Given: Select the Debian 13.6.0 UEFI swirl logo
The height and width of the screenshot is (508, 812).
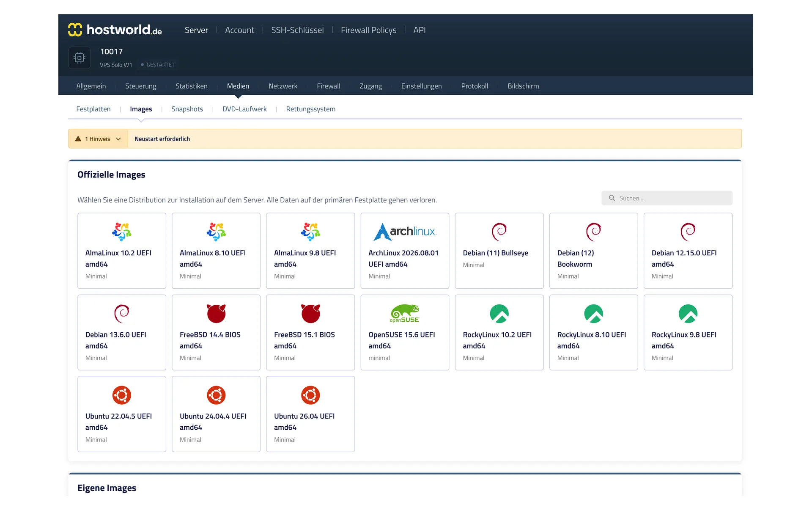Looking at the screenshot, I should pos(122,313).
